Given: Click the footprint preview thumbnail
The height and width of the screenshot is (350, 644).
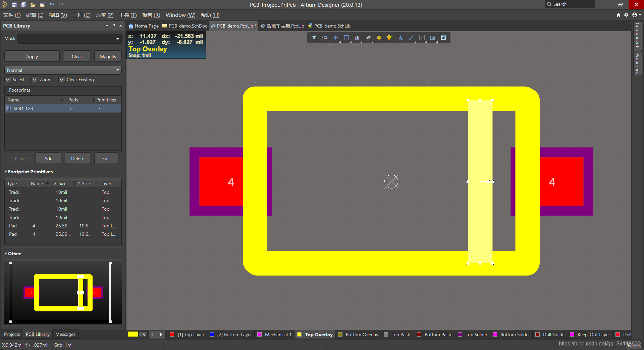Looking at the screenshot, I should click(x=63, y=293).
